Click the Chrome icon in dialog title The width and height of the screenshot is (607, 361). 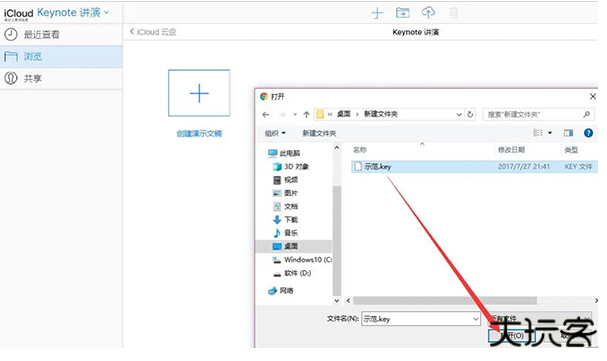[264, 96]
